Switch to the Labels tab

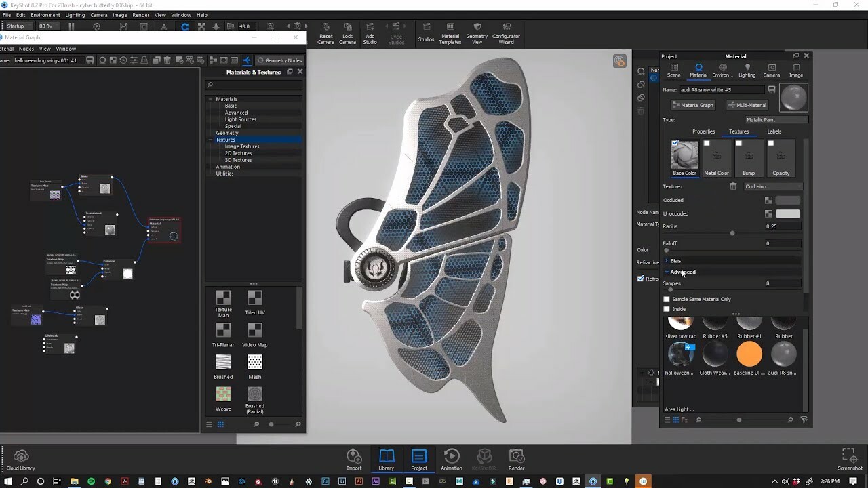coord(774,131)
